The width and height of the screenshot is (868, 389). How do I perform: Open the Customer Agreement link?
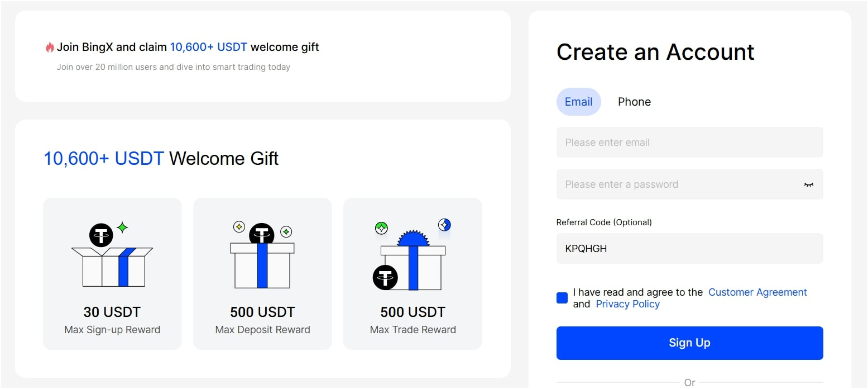tap(757, 292)
